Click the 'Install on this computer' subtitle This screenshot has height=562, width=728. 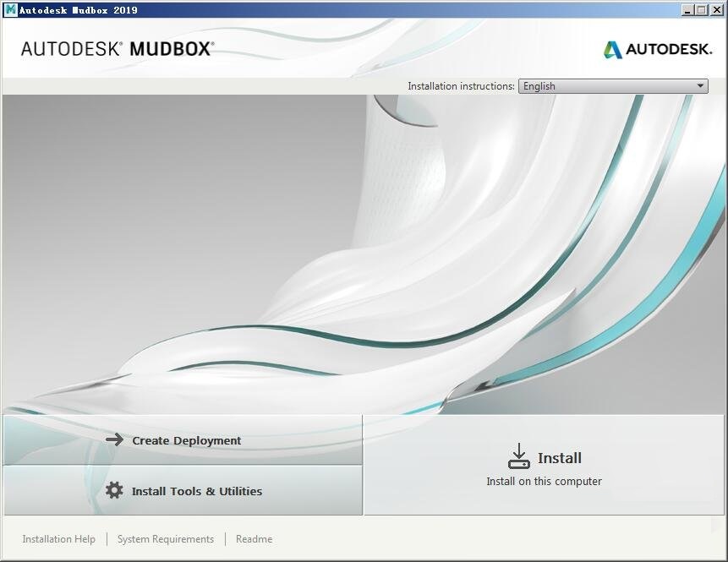point(544,482)
